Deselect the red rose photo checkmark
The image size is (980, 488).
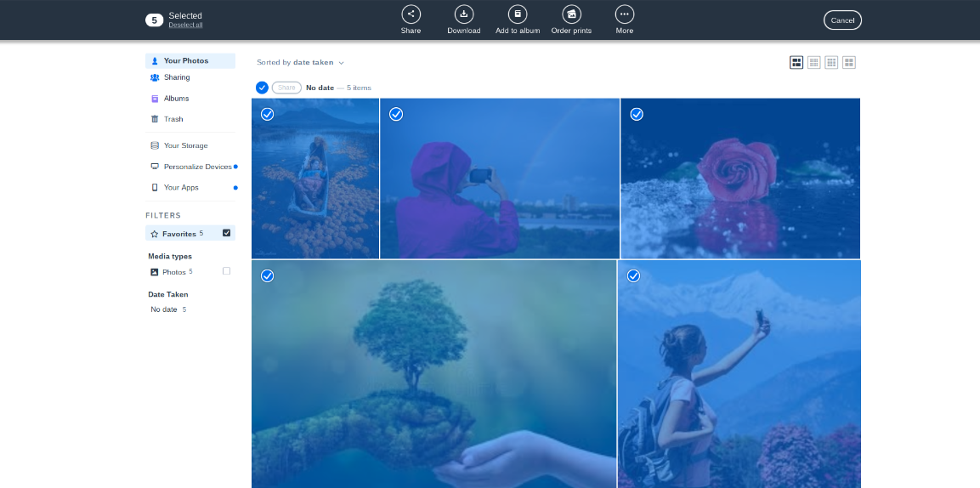tap(637, 114)
